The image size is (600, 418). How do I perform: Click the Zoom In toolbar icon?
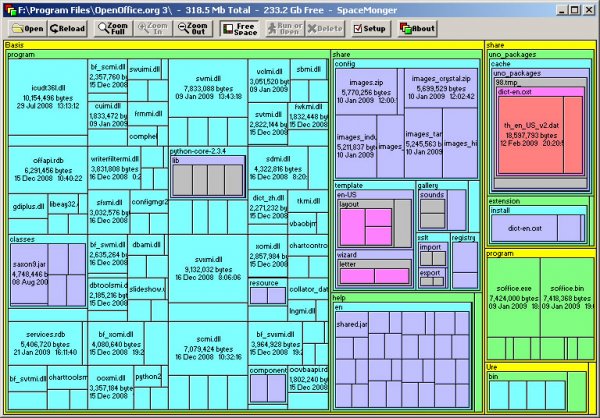point(152,28)
